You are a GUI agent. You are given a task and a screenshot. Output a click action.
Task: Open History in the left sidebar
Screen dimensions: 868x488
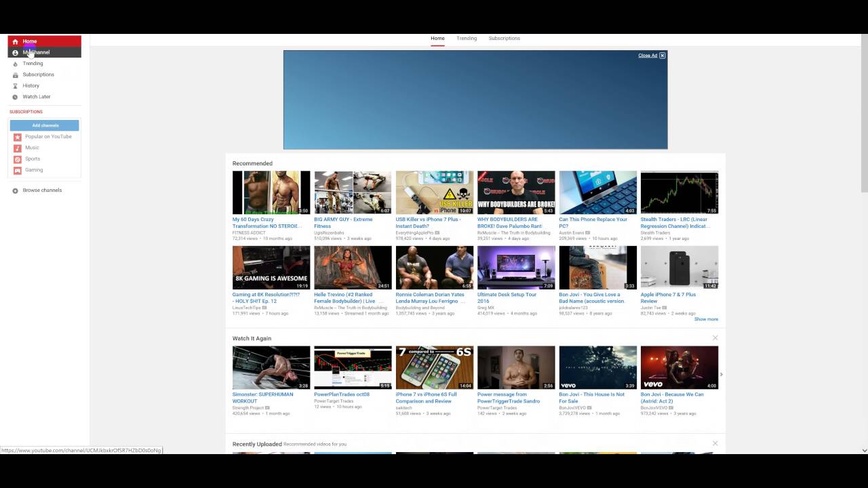(x=31, y=85)
